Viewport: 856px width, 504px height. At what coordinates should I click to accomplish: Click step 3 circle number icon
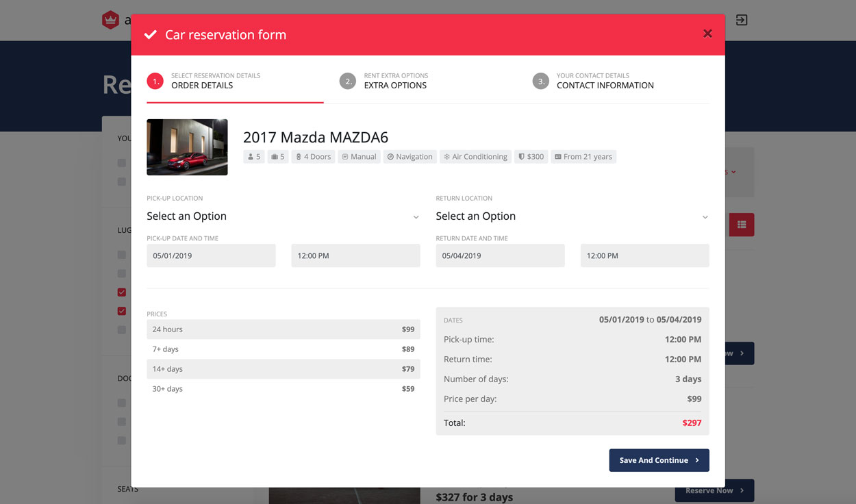[x=541, y=81]
